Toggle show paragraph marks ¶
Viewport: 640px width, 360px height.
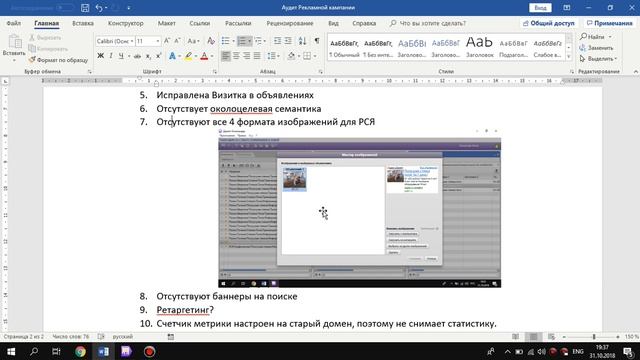(317, 41)
